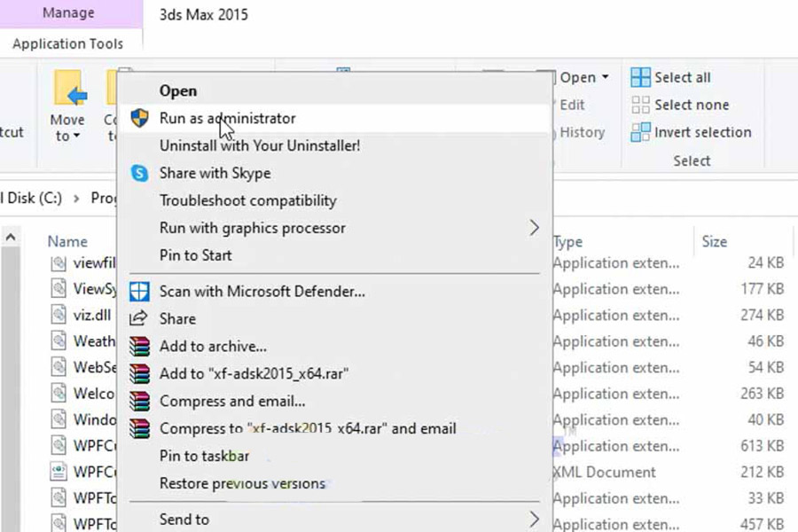
Task: Click the 177 KB size cell
Action: 762,289
